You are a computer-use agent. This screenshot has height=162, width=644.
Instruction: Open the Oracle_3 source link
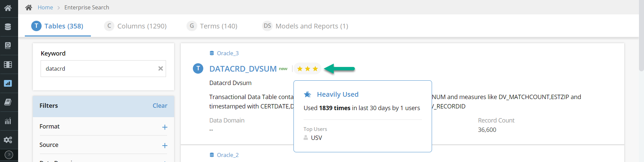pos(228,53)
